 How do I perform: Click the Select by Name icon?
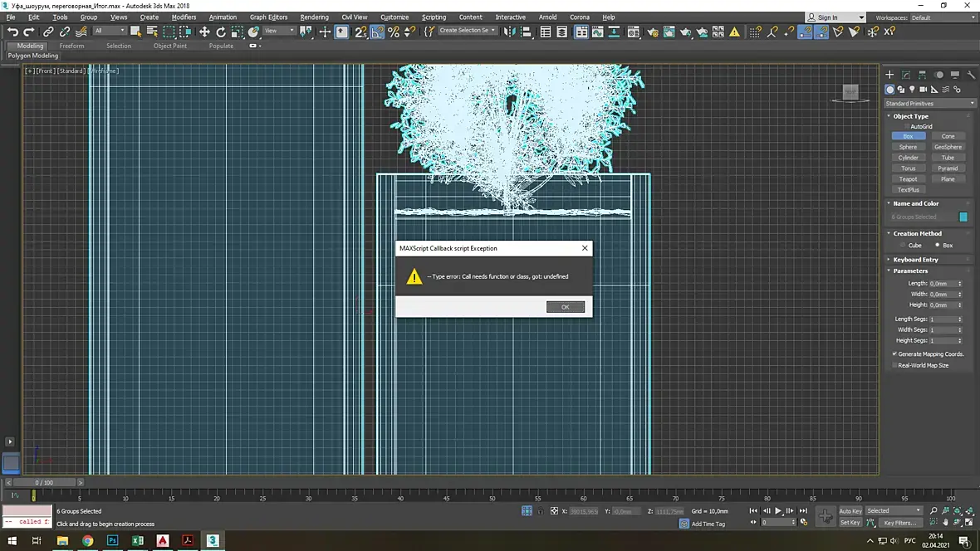pos(152,32)
